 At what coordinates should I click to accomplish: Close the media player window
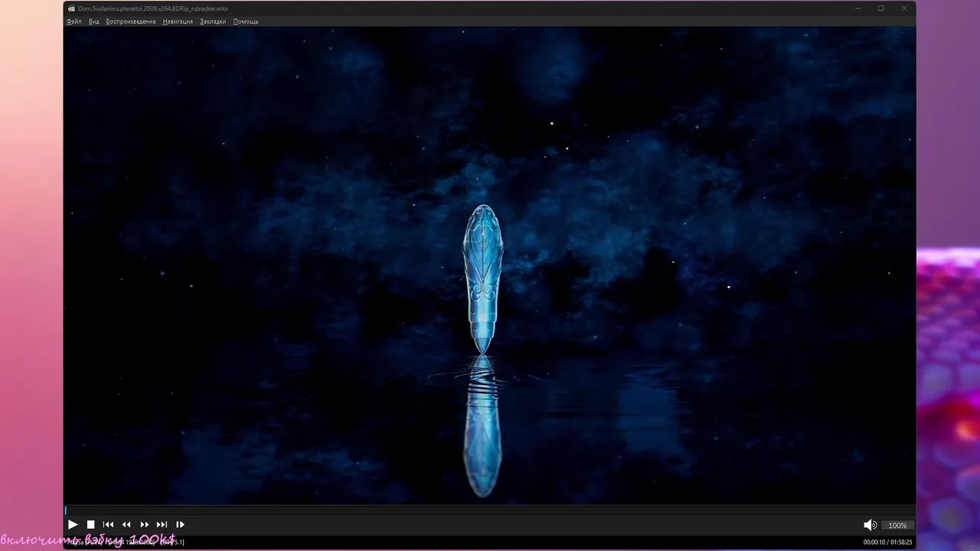pos(904,8)
